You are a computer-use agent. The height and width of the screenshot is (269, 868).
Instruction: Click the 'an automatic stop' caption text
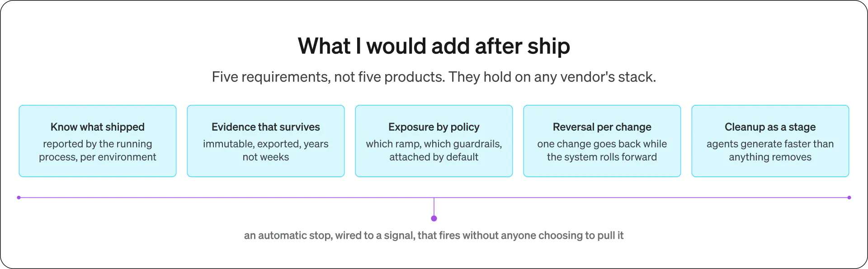click(x=434, y=236)
